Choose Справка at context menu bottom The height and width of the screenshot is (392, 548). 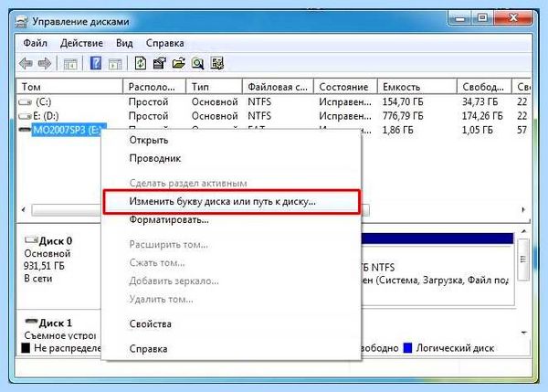point(231,349)
